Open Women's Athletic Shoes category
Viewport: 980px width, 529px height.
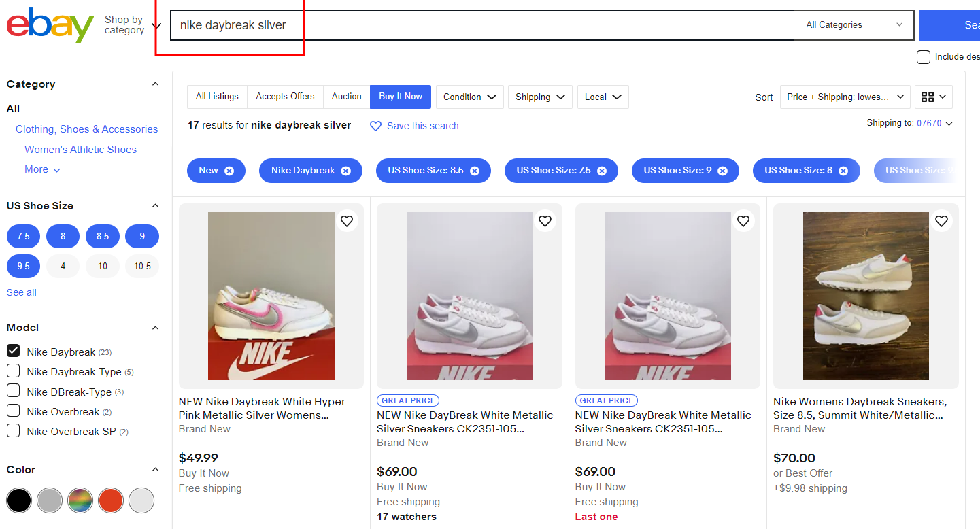point(80,150)
